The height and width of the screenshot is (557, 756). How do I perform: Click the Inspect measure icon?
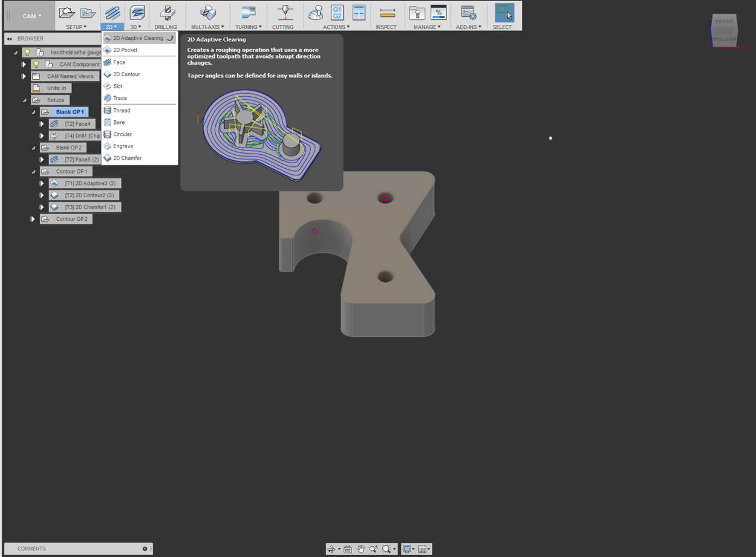point(387,13)
